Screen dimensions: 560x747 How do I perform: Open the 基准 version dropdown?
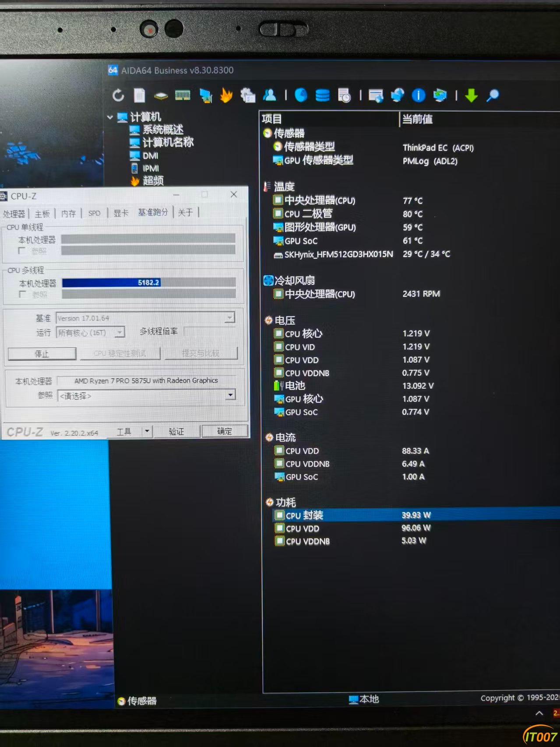coord(230,317)
